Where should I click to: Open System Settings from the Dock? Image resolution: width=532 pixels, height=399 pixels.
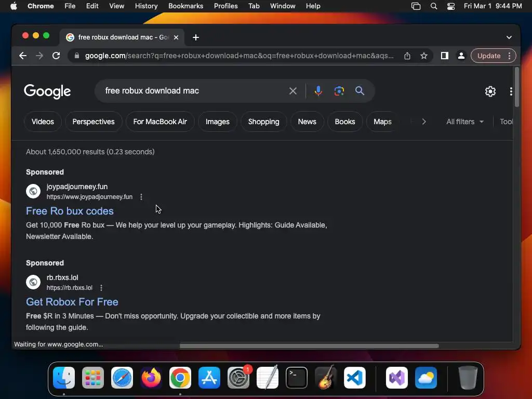[x=238, y=378]
